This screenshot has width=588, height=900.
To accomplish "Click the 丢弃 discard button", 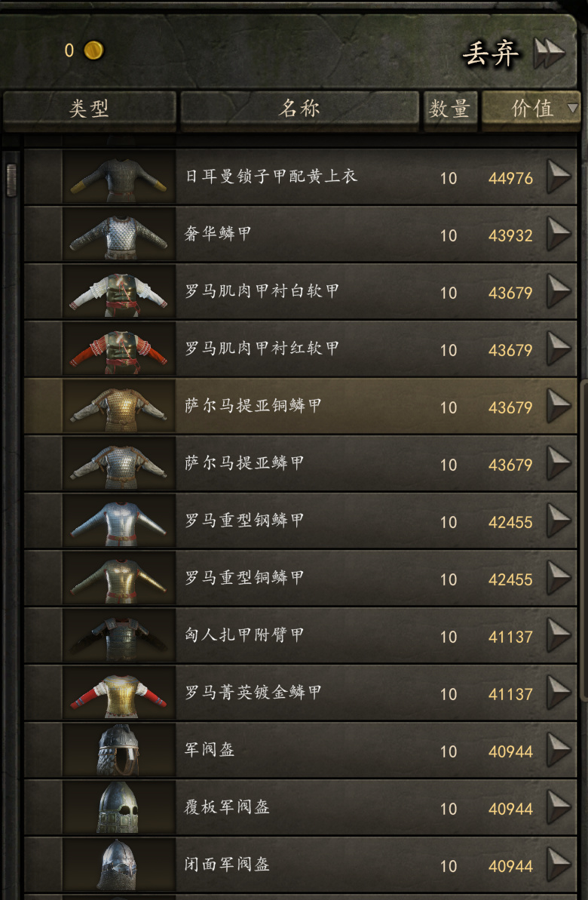I will 491,54.
